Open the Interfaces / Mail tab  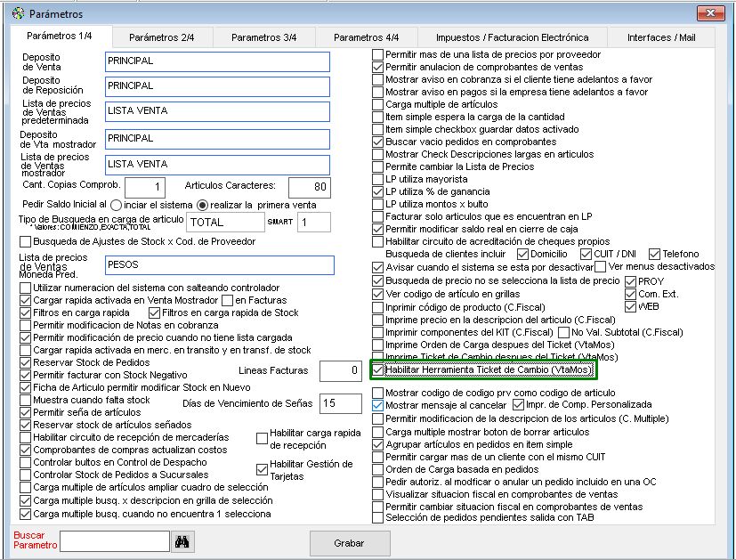[661, 37]
